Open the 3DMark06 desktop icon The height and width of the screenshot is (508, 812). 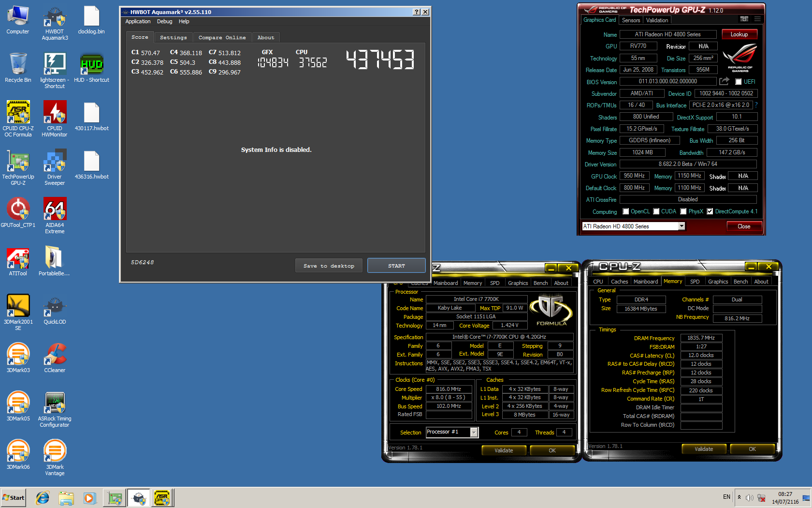point(18,455)
